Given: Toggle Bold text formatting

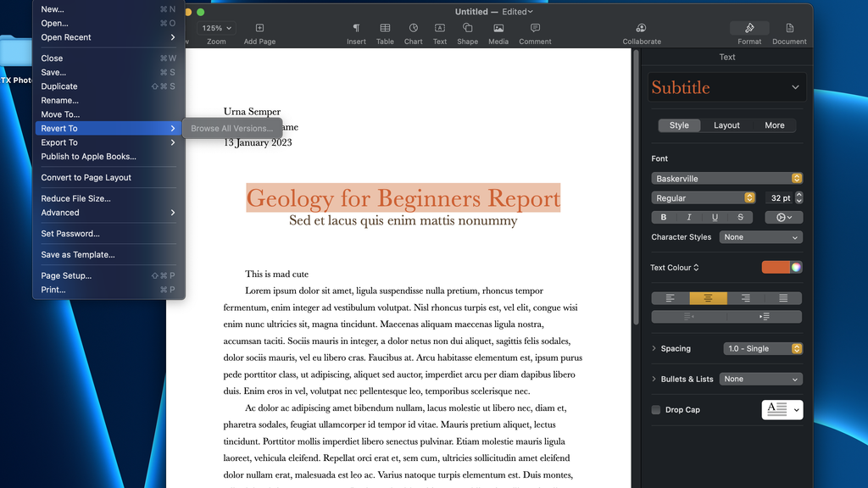Looking at the screenshot, I should 664,218.
